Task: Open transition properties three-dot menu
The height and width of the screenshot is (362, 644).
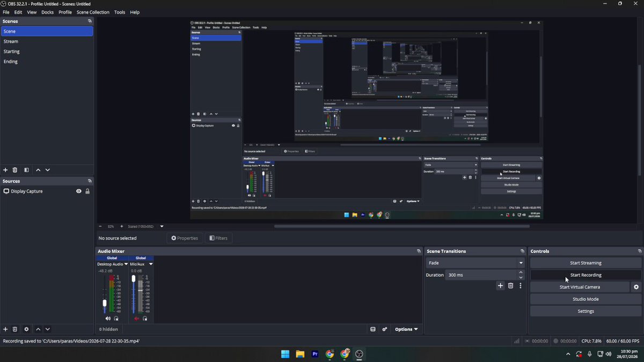Action: pos(520,286)
